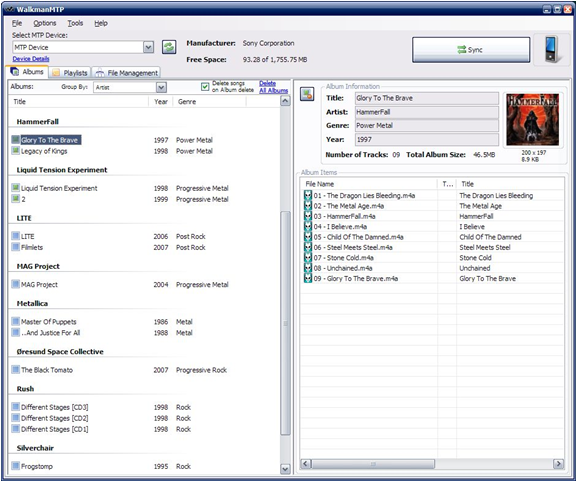Click the album list scroll up arrow

click(x=285, y=101)
